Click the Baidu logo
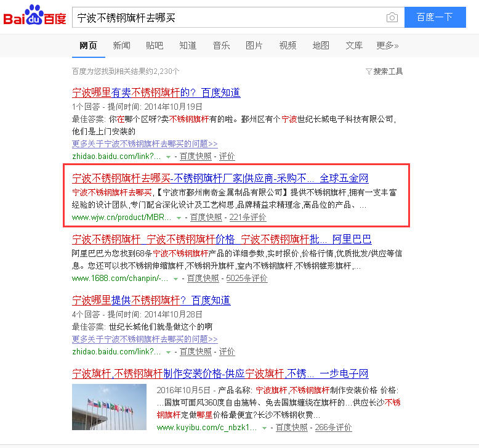Viewport: 479px width, 448px height. pyautogui.click(x=34, y=15)
